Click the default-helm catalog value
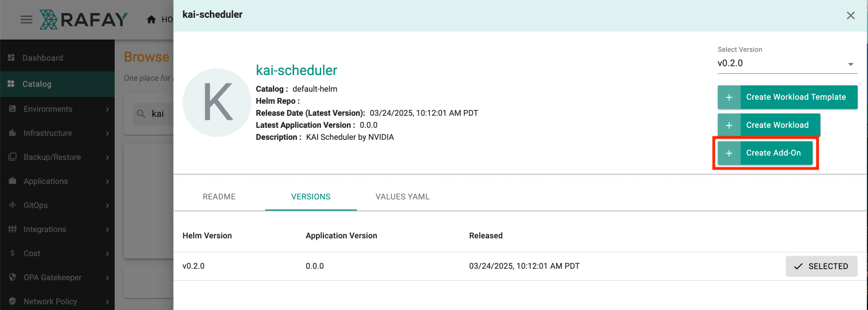Image resolution: width=868 pixels, height=310 pixels. 315,89
